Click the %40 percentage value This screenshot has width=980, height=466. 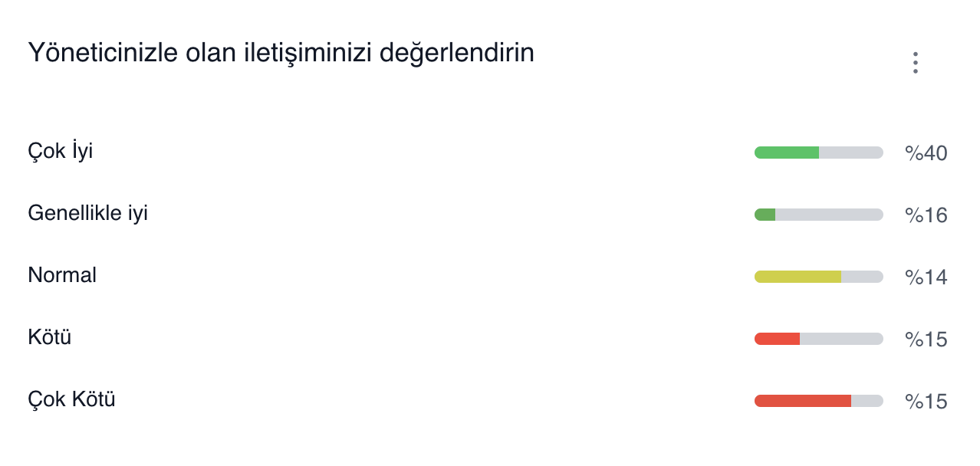926,153
